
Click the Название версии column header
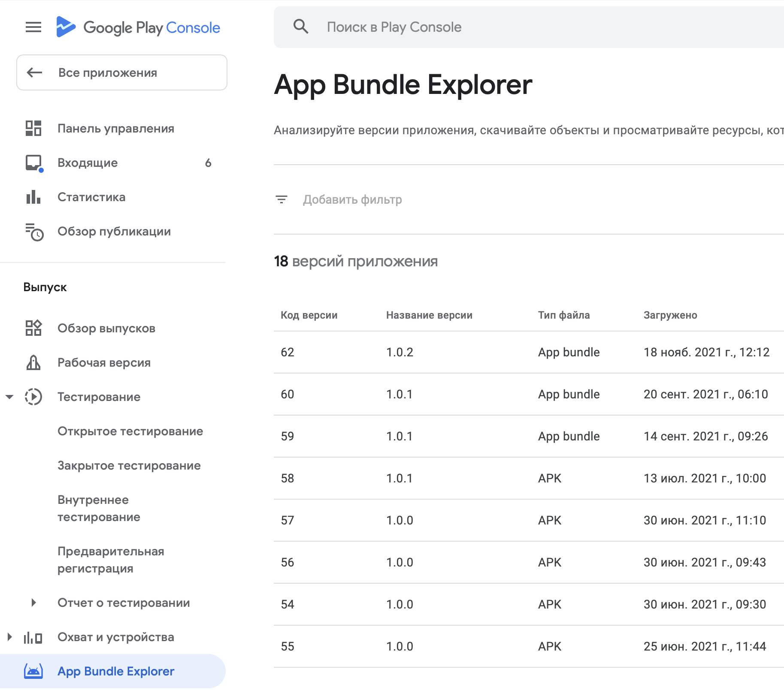click(429, 315)
